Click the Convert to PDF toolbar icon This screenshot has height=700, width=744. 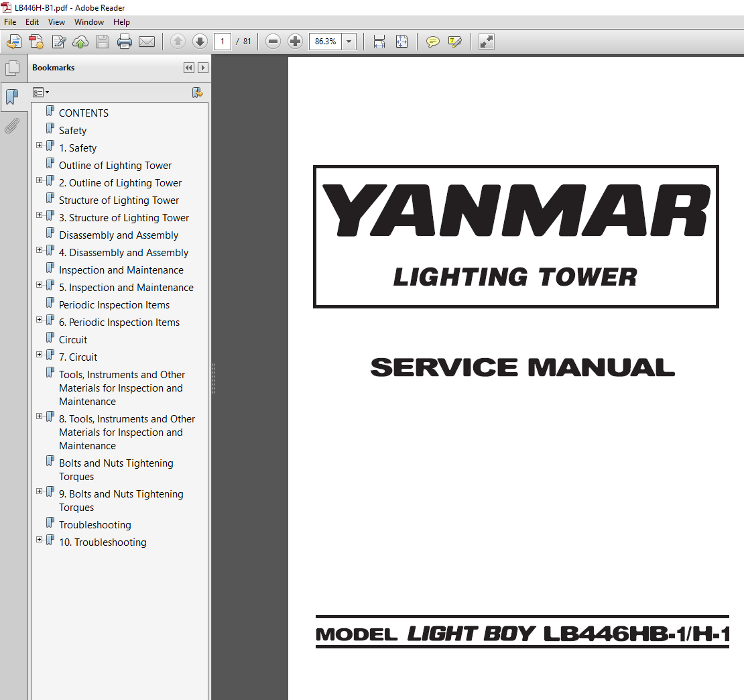36,42
